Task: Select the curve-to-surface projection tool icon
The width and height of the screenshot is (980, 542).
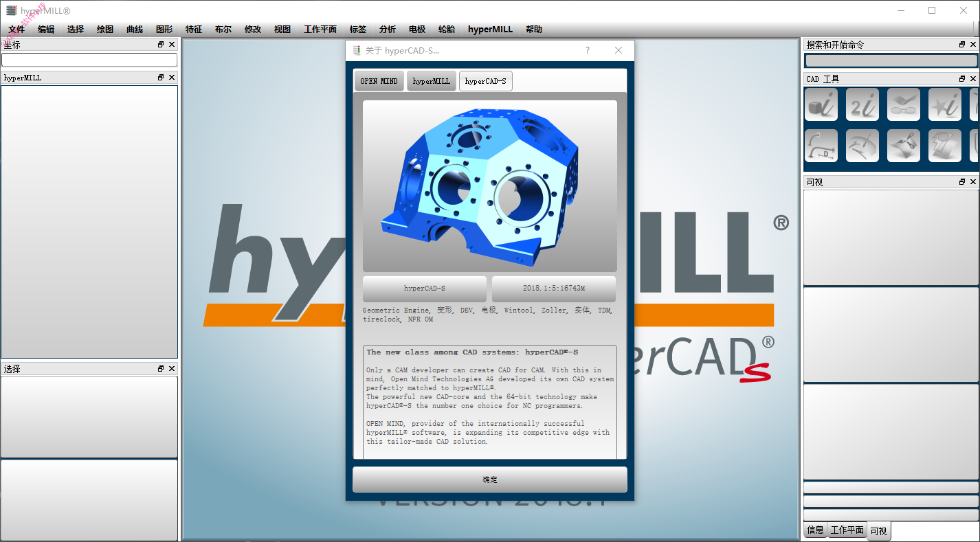Action: pyautogui.click(x=862, y=146)
